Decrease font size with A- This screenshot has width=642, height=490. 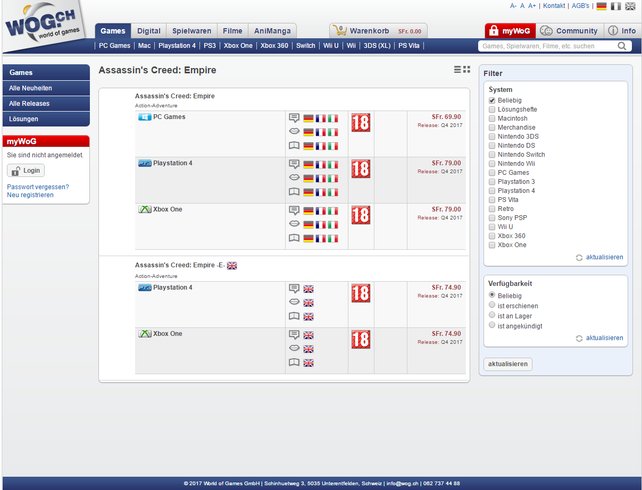tap(513, 6)
